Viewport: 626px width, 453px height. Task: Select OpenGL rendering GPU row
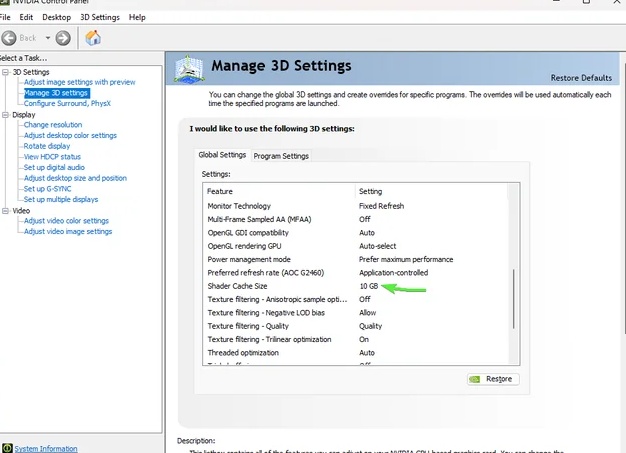(x=355, y=246)
